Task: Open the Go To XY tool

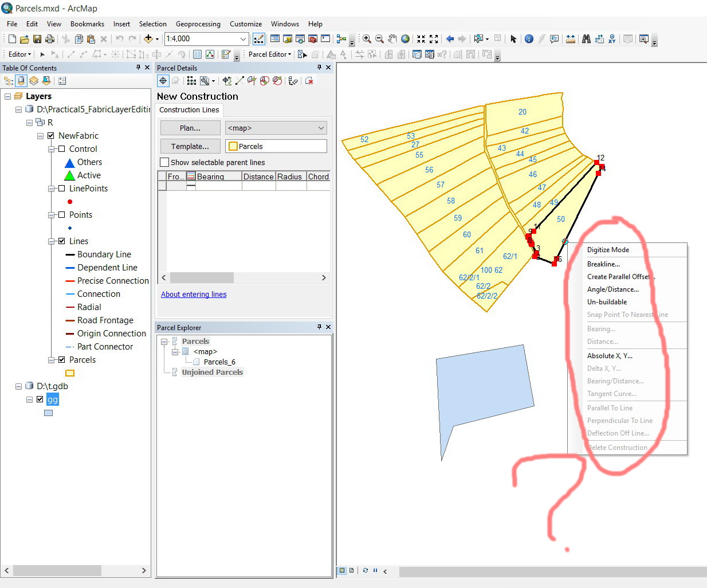Action: (x=612, y=39)
